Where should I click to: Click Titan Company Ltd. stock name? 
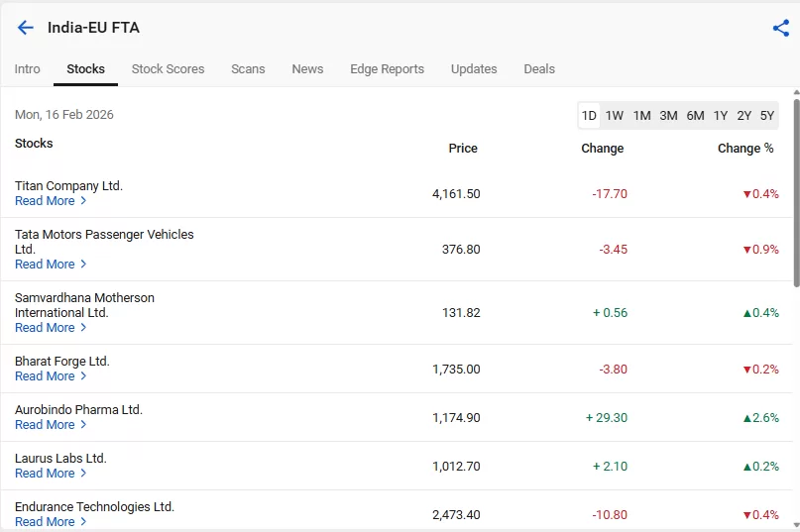tap(68, 186)
